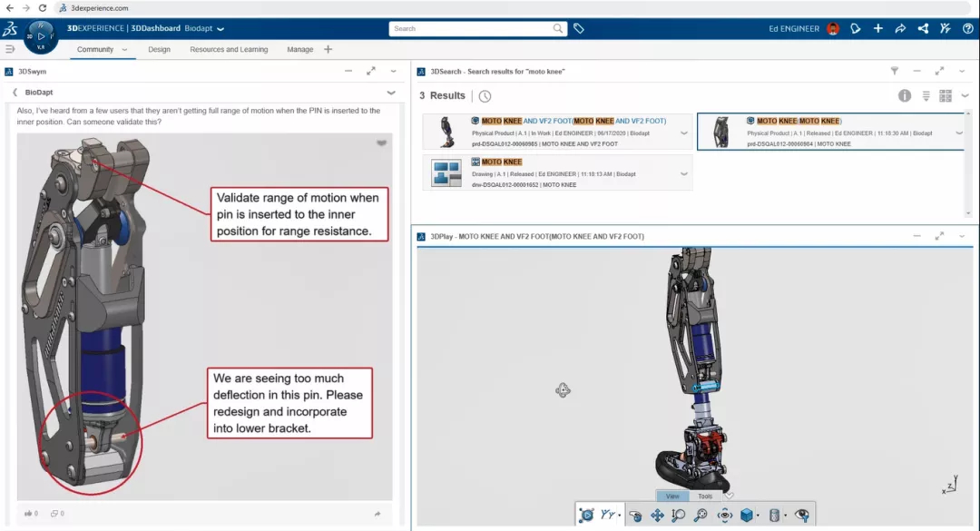
Task: Toggle the visibility filter eye icon
Action: click(801, 516)
